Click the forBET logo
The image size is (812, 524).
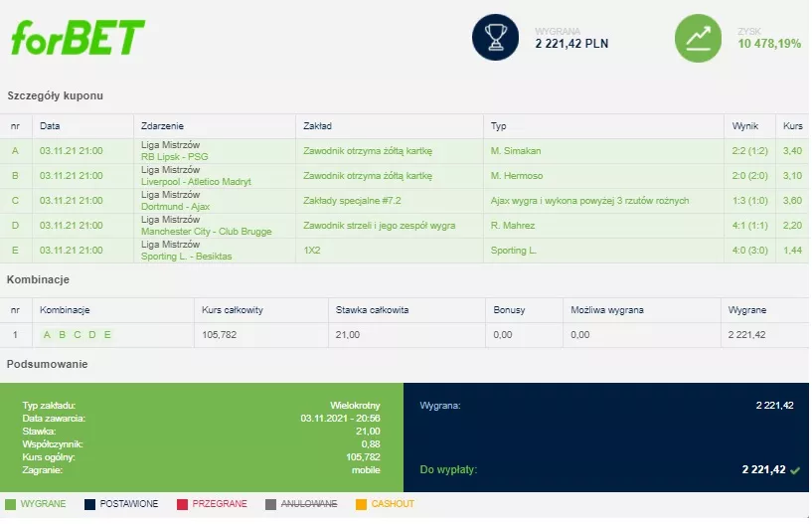[78, 38]
